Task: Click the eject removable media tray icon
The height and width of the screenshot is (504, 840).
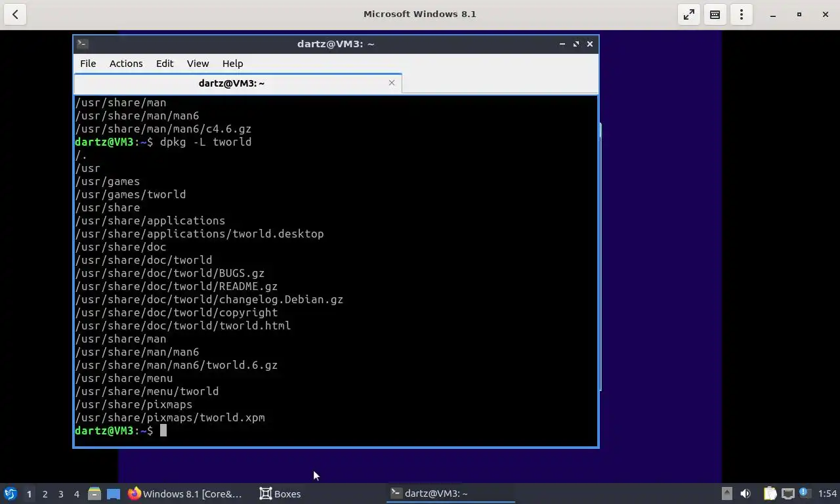Action: [x=726, y=493]
